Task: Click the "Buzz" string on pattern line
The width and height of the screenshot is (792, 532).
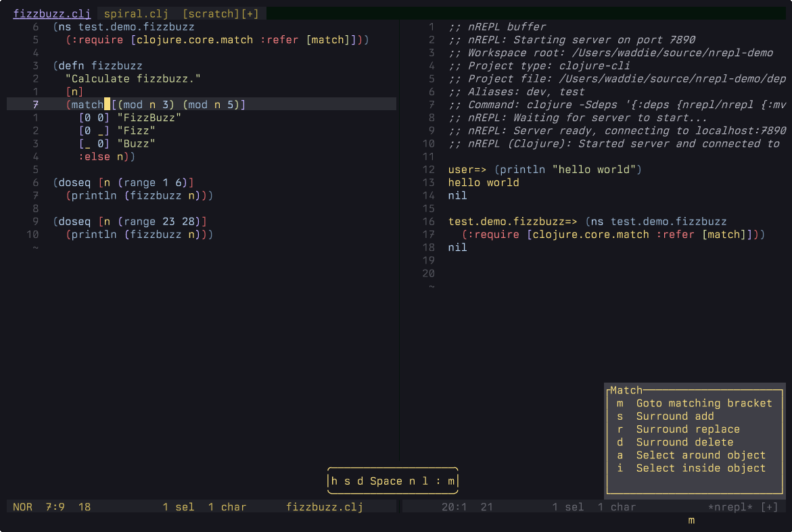Action: tap(137, 144)
